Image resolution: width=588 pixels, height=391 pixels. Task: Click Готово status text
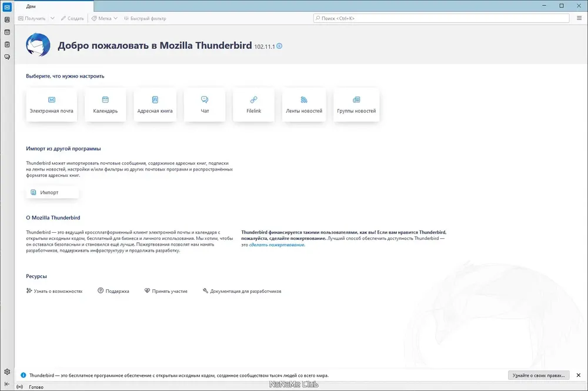[36, 387]
